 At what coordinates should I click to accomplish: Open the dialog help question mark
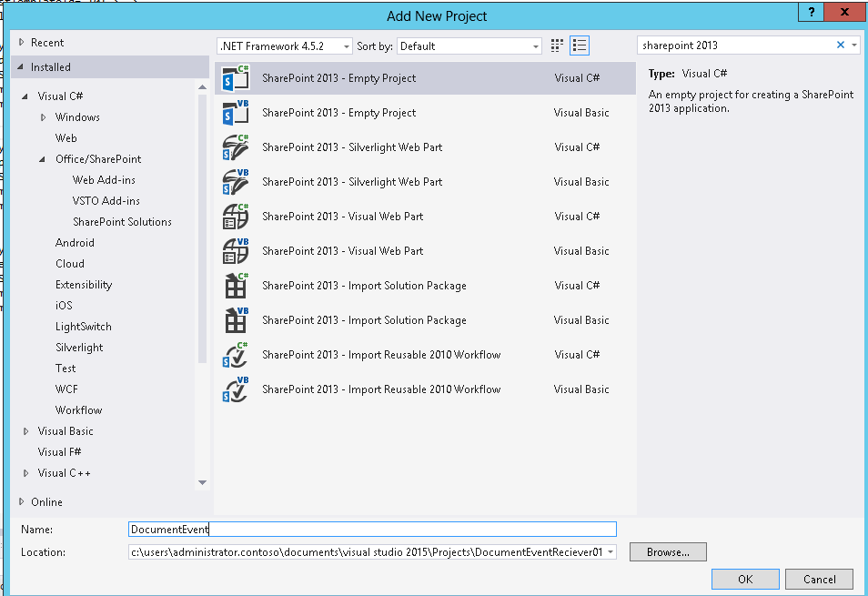point(811,12)
